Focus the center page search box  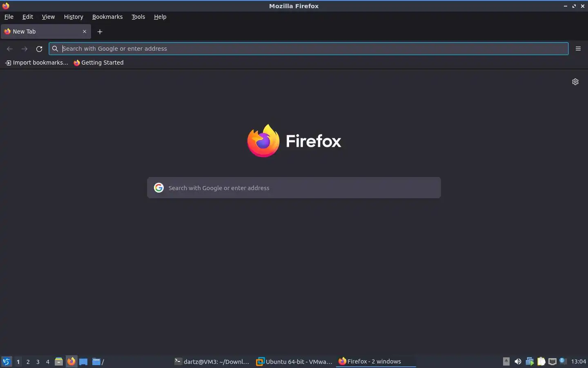tap(294, 188)
